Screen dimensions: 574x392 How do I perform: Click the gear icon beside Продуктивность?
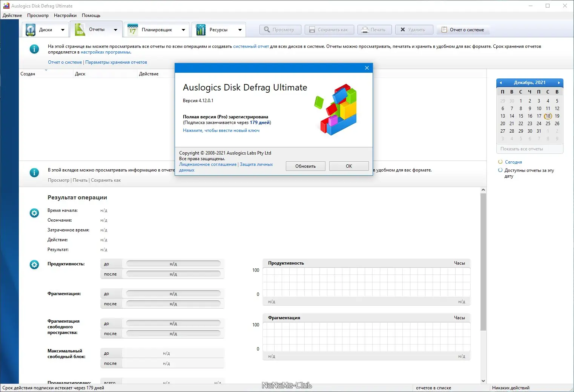click(x=34, y=265)
